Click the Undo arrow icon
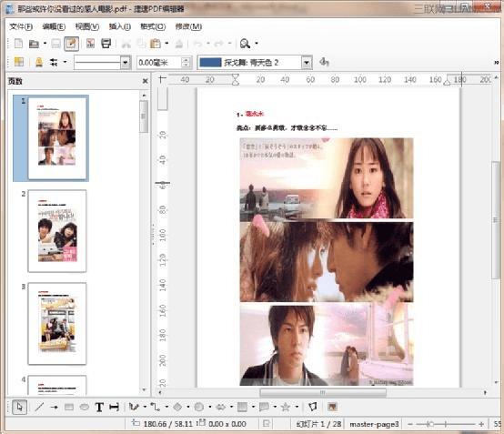 [197, 44]
